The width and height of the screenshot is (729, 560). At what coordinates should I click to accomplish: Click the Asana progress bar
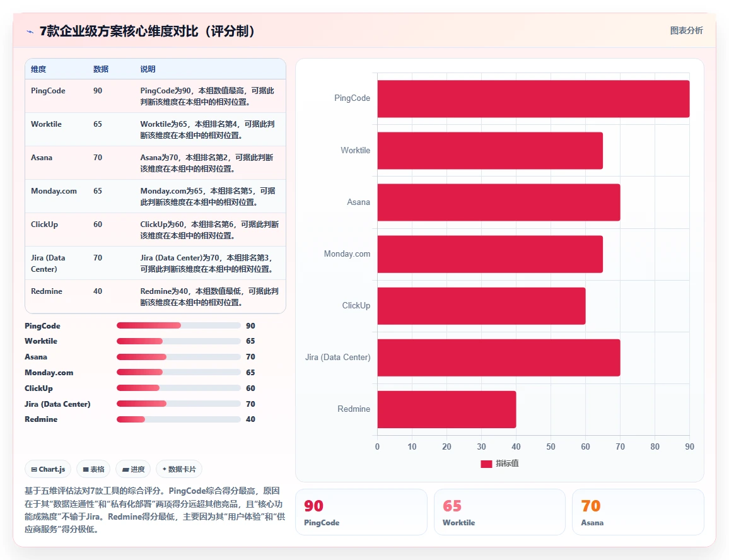pyautogui.click(x=178, y=357)
